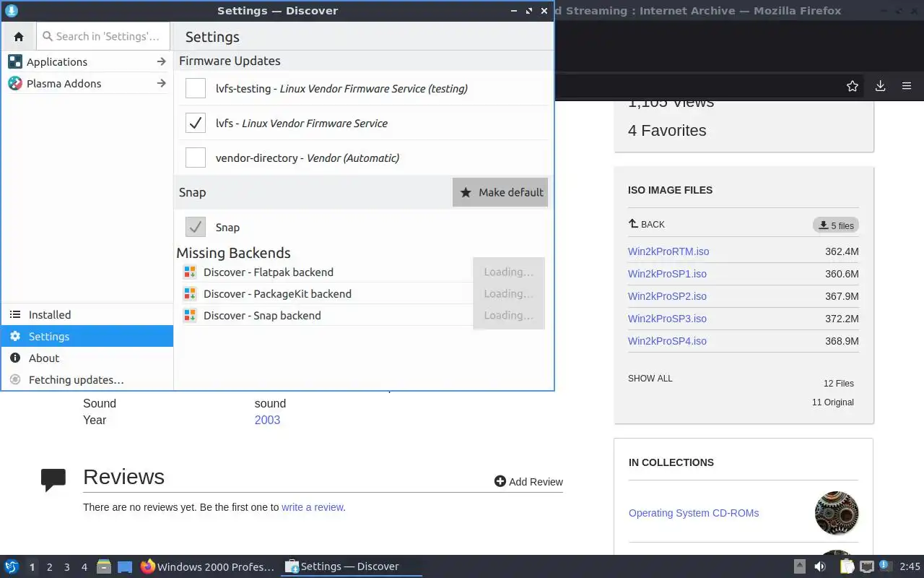
Task: Click Make default for Snap
Action: click(x=500, y=192)
